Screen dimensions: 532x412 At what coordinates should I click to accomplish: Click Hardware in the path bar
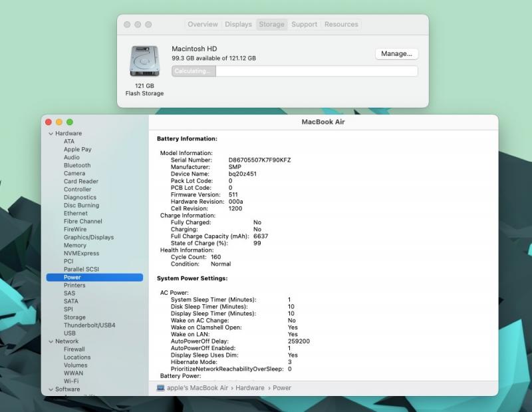(x=250, y=388)
